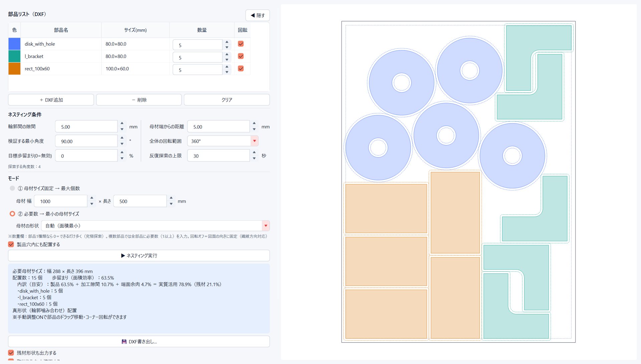Click the 目標歩留まり input field
The width and height of the screenshot is (641, 364).
(x=86, y=156)
